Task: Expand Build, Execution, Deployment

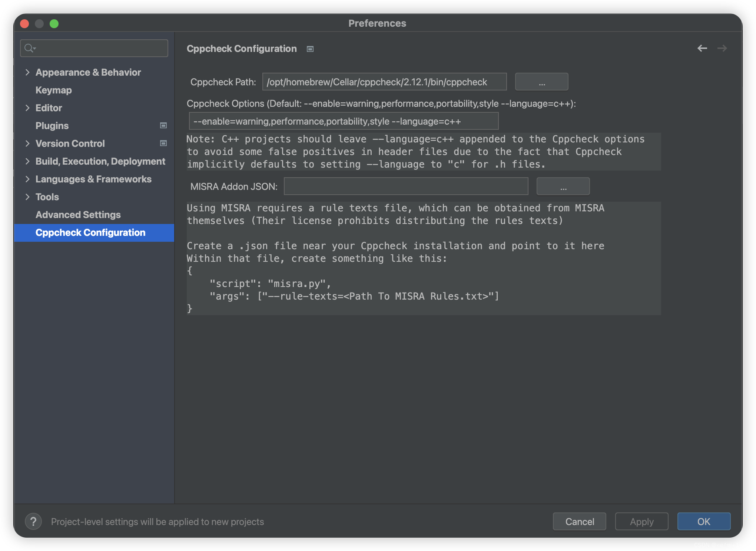Action: pos(28,161)
